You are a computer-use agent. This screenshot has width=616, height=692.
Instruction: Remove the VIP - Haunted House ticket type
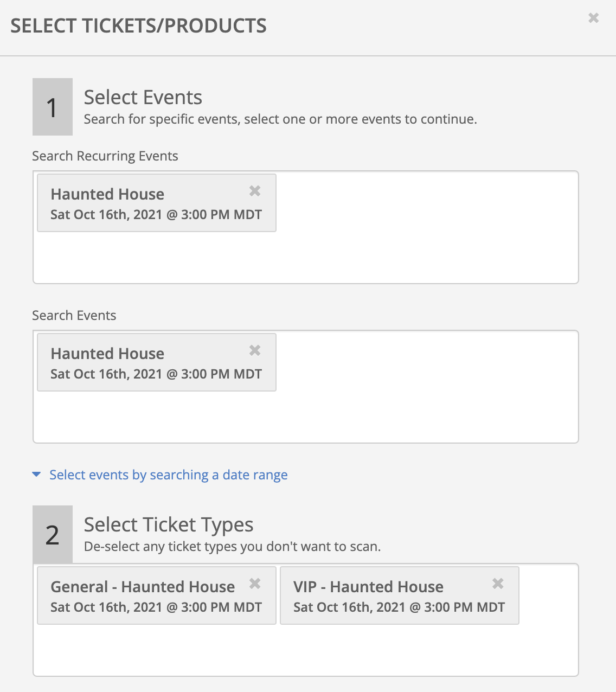pos(498,584)
